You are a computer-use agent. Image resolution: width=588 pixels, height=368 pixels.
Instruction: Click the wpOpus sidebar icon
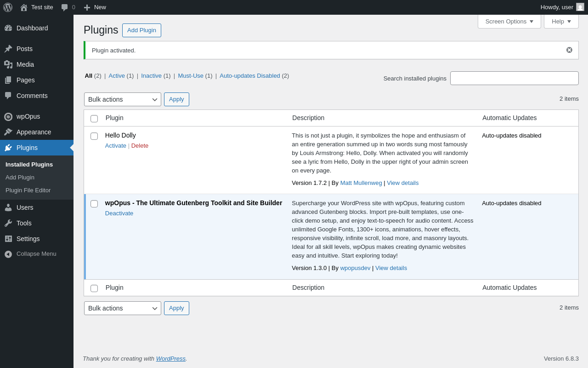8,117
